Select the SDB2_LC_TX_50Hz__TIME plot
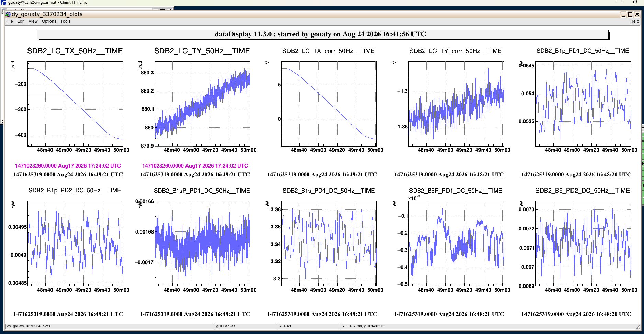The height and width of the screenshot is (334, 644). point(75,104)
